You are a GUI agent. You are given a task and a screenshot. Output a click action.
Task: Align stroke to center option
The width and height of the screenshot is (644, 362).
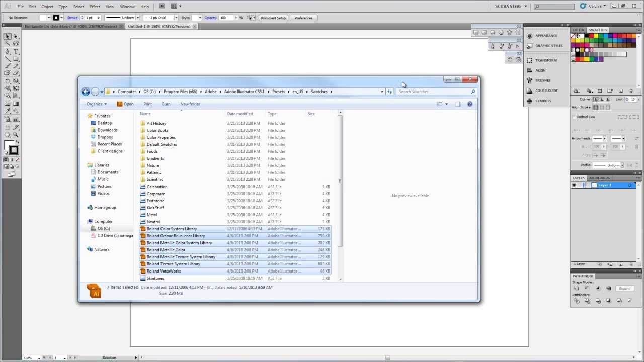(x=596, y=107)
